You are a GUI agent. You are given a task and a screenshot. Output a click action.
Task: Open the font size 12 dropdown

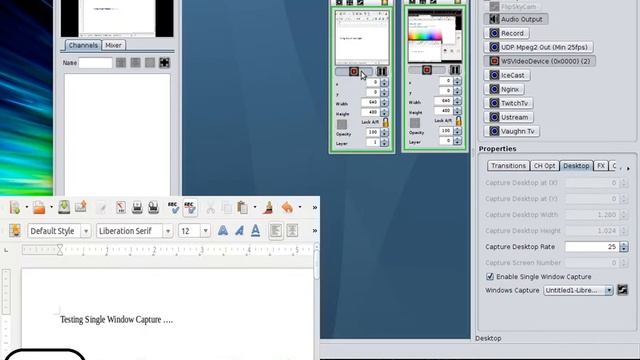205,231
